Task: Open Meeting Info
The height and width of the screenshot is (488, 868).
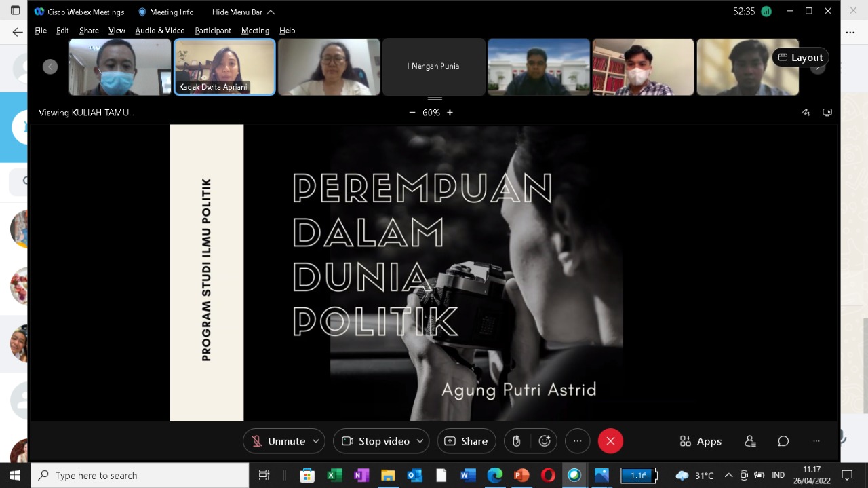Action: pyautogui.click(x=165, y=12)
